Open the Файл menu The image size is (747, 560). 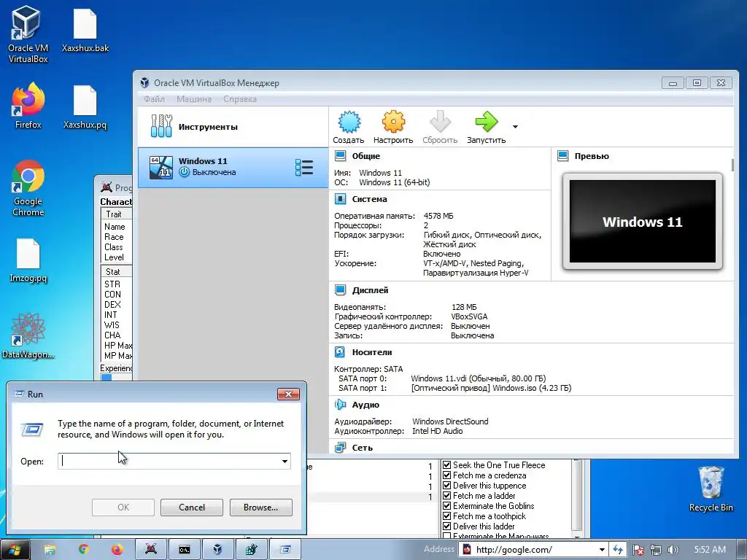tap(154, 99)
